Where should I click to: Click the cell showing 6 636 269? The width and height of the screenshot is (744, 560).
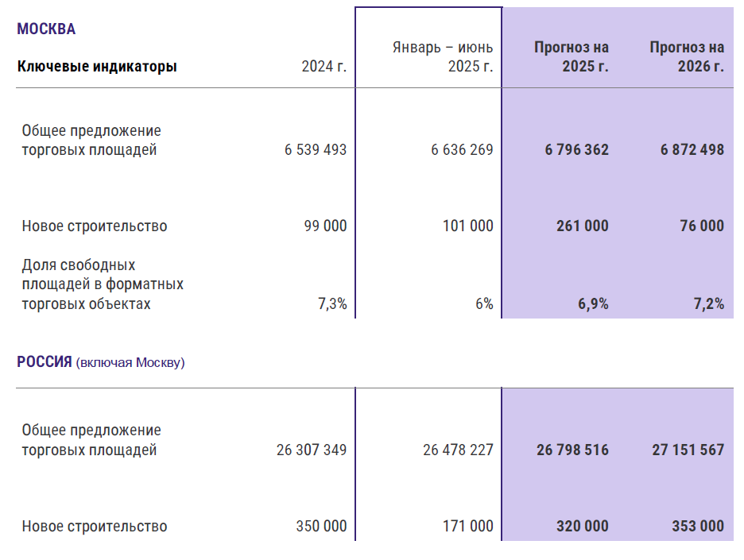tap(462, 149)
